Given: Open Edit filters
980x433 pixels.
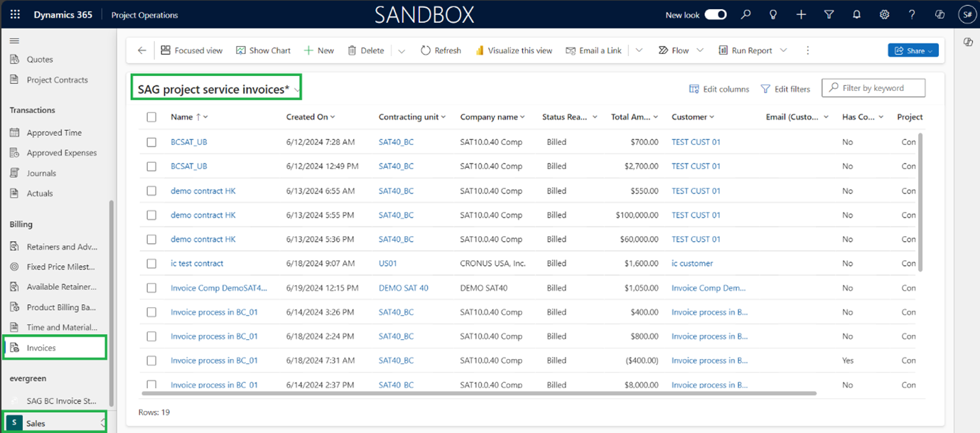Looking at the screenshot, I should coord(785,89).
